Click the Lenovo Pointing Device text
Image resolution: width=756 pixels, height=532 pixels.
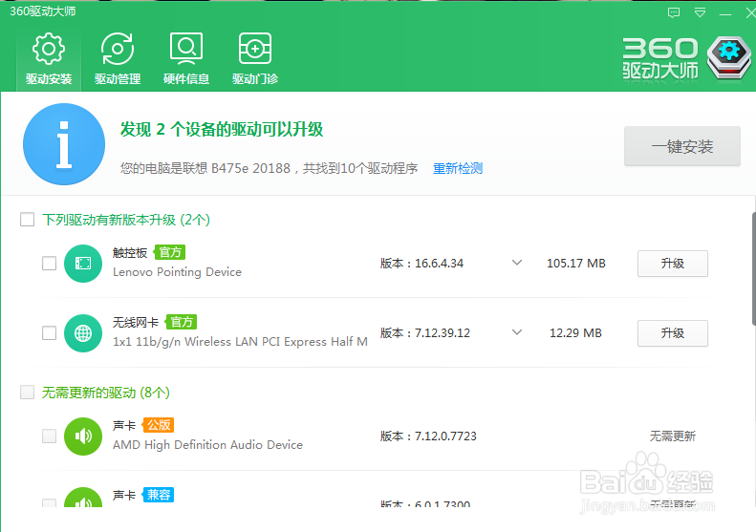tap(177, 272)
